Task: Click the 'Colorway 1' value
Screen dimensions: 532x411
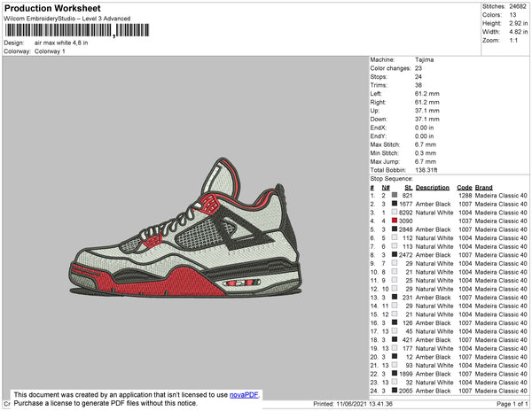Action: pos(50,51)
